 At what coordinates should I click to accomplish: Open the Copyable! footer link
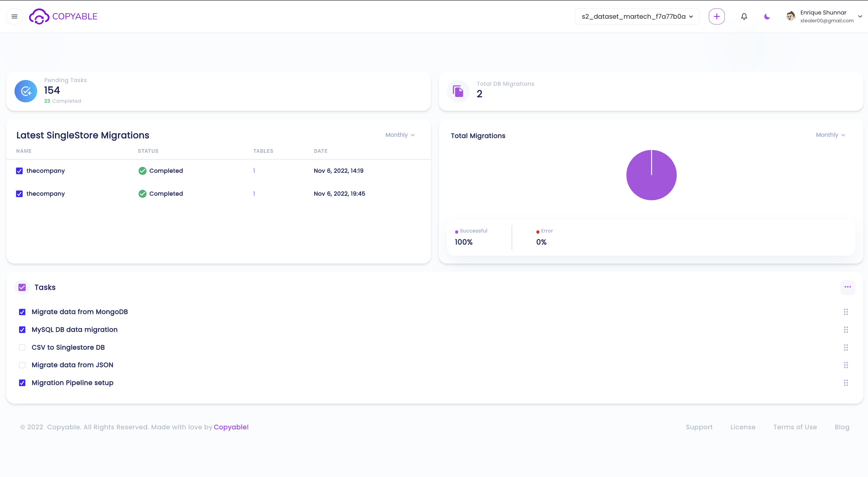pos(231,427)
